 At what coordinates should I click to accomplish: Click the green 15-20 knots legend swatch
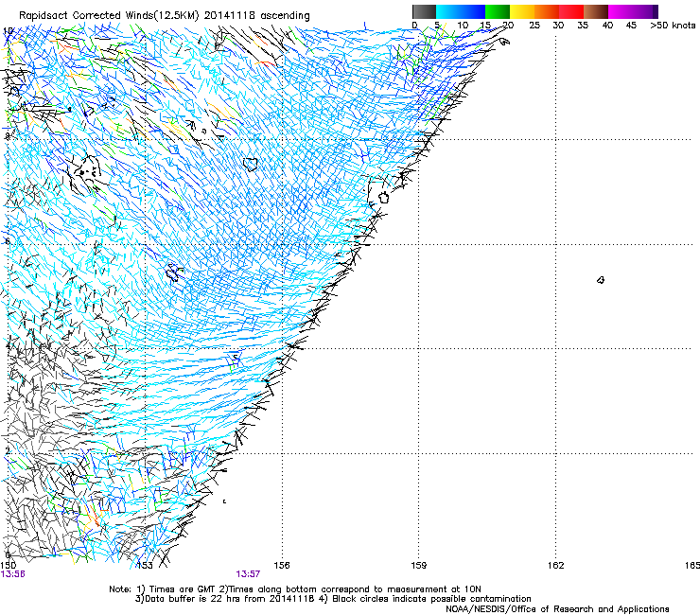pos(498,11)
